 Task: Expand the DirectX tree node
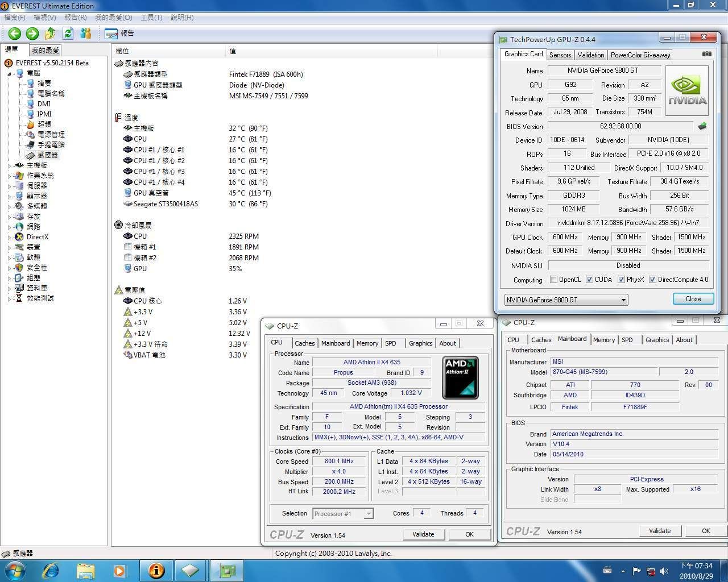[x=10, y=237]
